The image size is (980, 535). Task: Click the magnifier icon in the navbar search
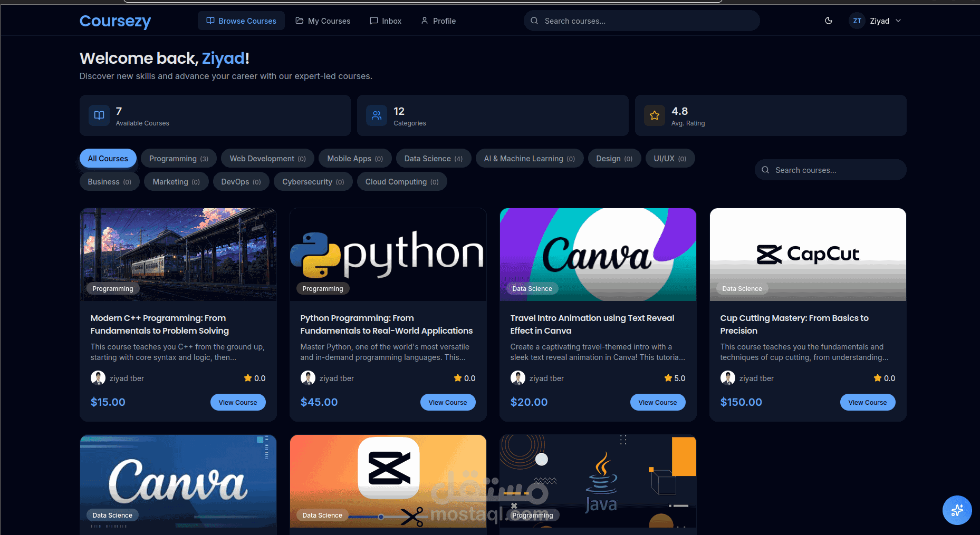[x=534, y=21]
